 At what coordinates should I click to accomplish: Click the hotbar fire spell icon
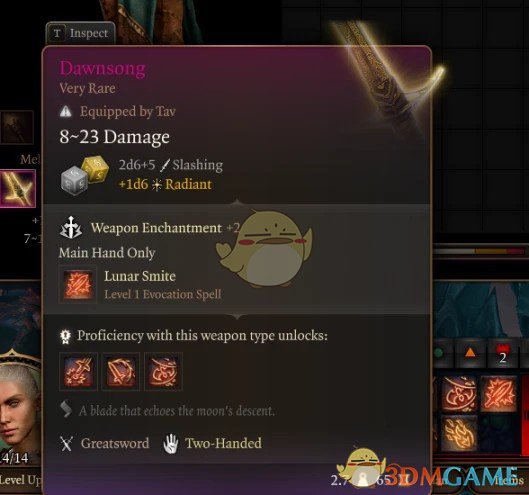point(459,434)
